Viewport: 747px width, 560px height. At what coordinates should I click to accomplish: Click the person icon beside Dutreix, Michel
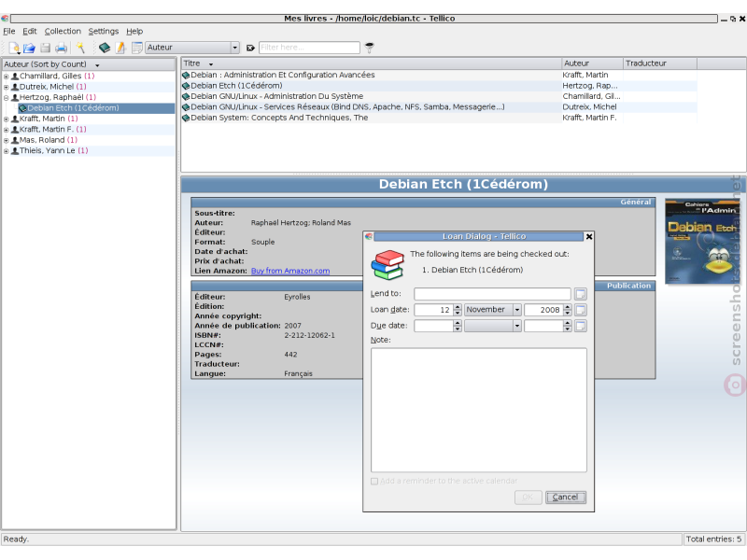[15, 87]
